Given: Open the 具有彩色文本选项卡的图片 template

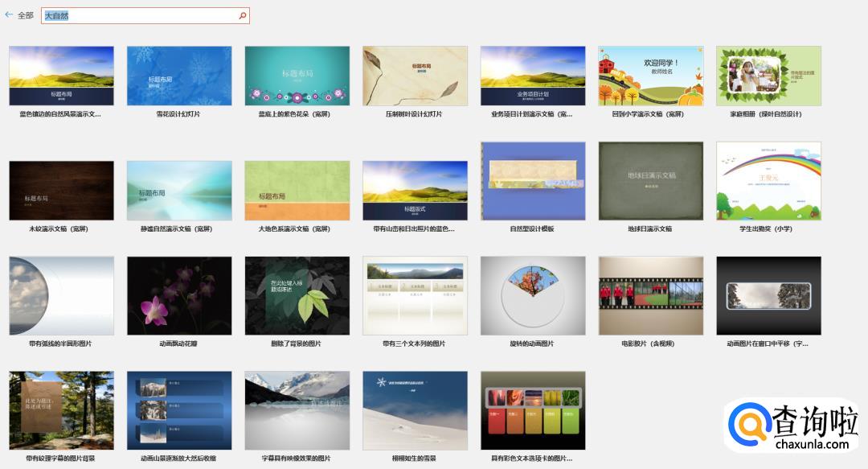Looking at the screenshot, I should click(533, 410).
